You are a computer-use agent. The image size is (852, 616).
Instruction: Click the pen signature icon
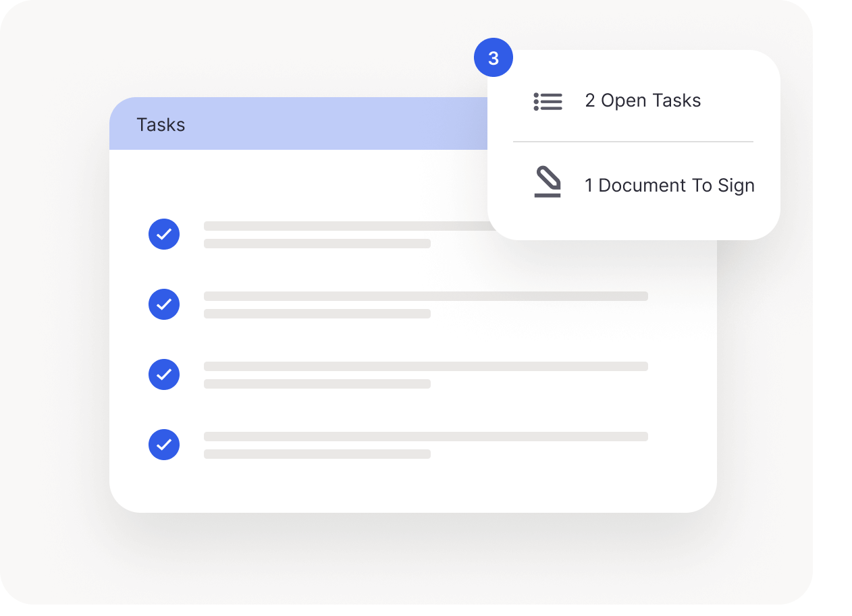pyautogui.click(x=548, y=184)
